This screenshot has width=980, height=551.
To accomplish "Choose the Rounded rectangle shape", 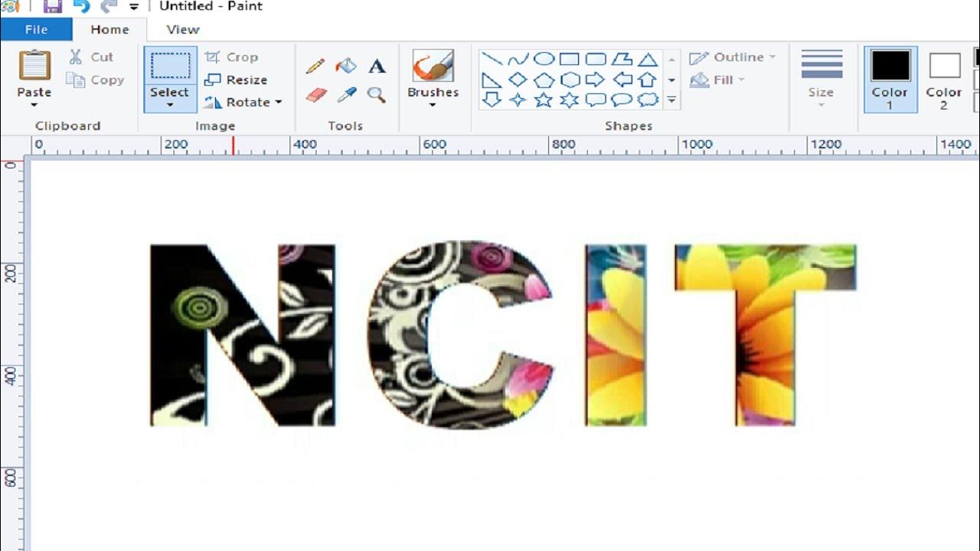I will tap(596, 60).
